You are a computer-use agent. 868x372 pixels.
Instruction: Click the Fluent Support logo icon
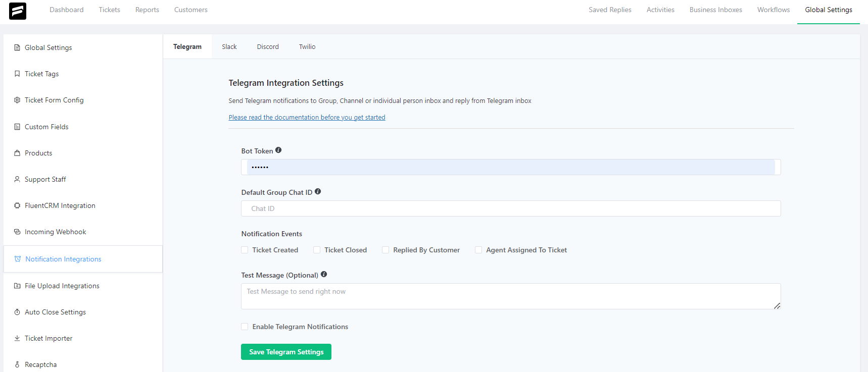[18, 11]
